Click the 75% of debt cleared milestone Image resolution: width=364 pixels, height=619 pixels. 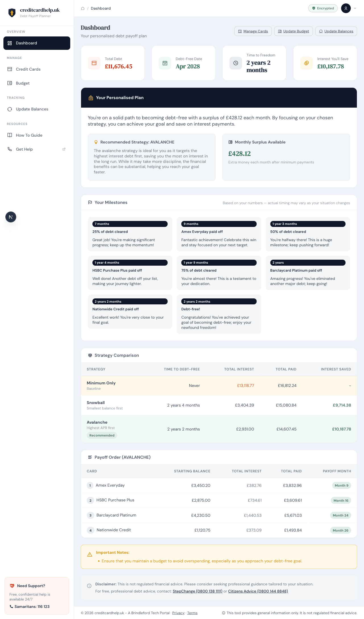pyautogui.click(x=219, y=273)
